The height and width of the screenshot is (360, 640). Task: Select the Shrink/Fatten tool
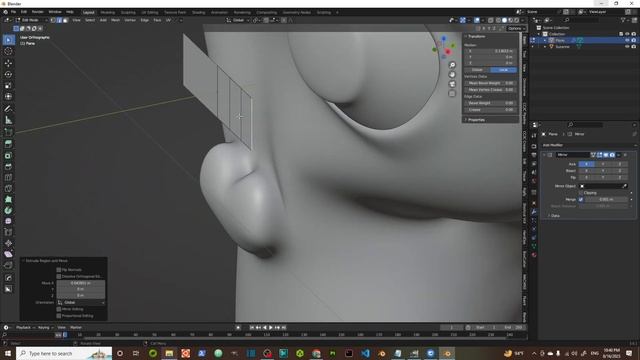coord(8,243)
